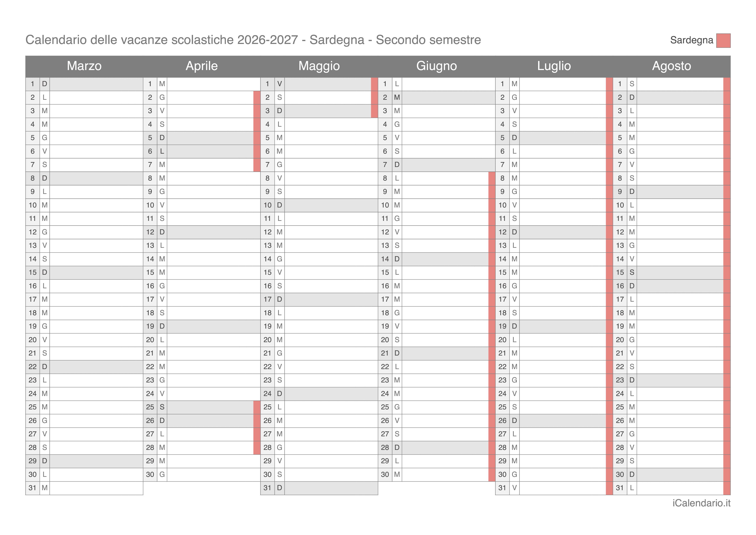756x535 pixels.
Task: Click day 25 S in Aprile
Action: click(x=201, y=407)
